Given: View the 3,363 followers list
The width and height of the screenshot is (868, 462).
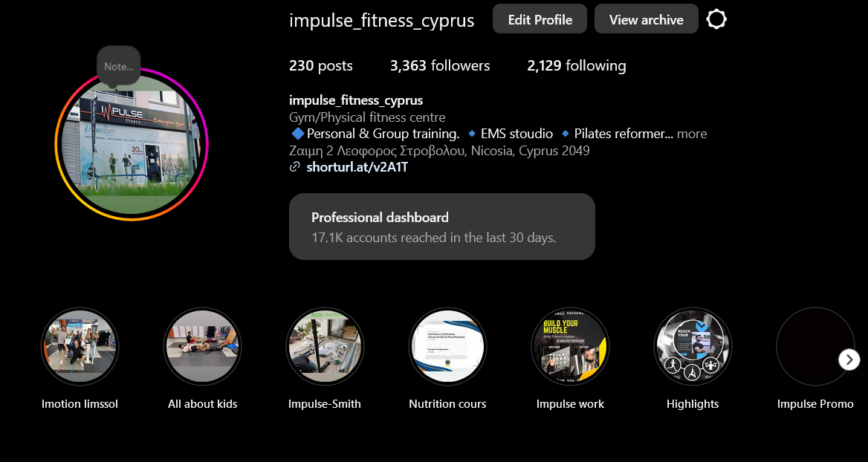Looking at the screenshot, I should 440,66.
